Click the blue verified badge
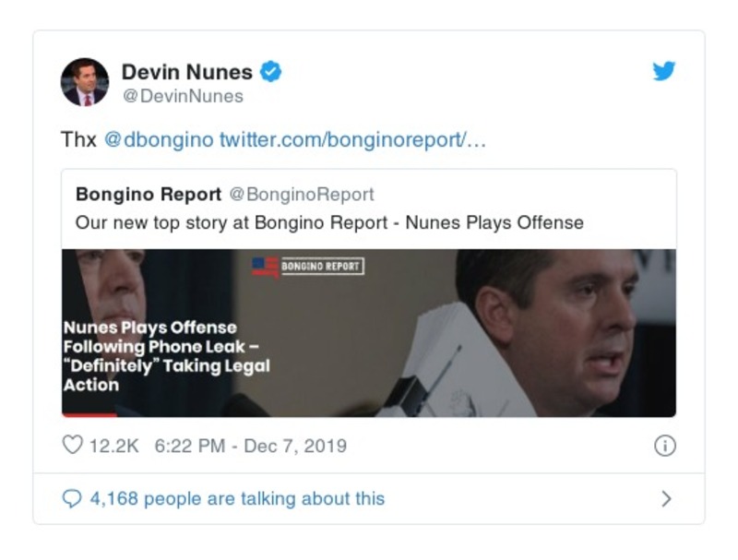 [270, 71]
